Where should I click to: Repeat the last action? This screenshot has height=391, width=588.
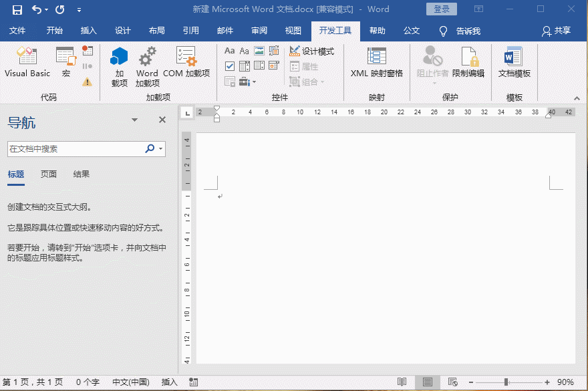pyautogui.click(x=60, y=10)
